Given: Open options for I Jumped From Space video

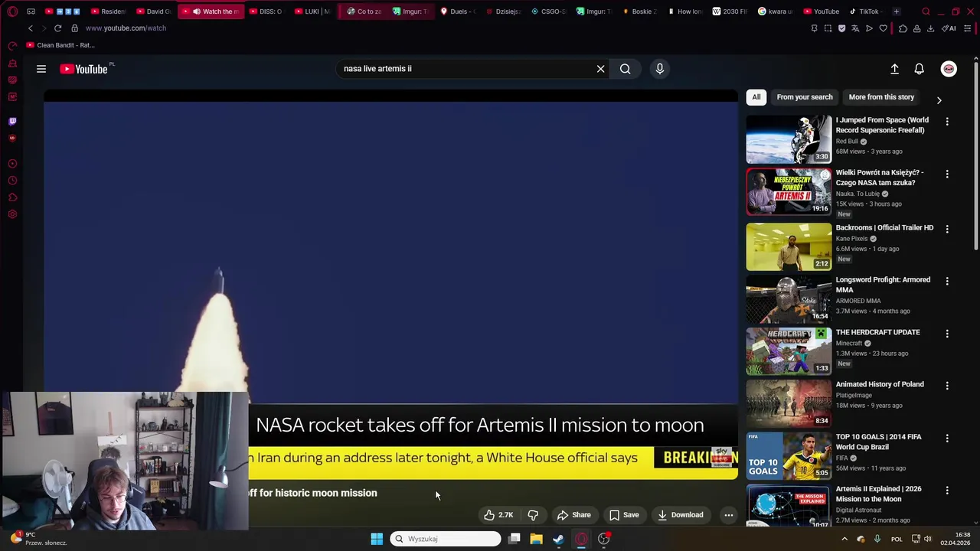Looking at the screenshot, I should (947, 122).
